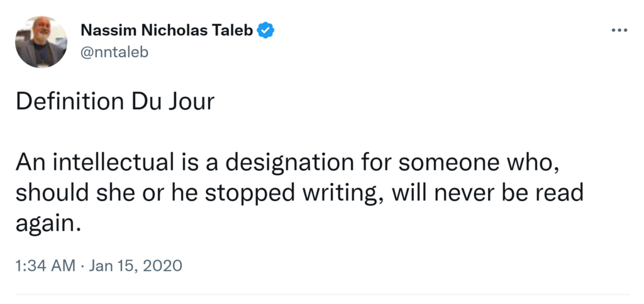
Task: Click the "Definition Du Jour" line
Action: (x=115, y=101)
